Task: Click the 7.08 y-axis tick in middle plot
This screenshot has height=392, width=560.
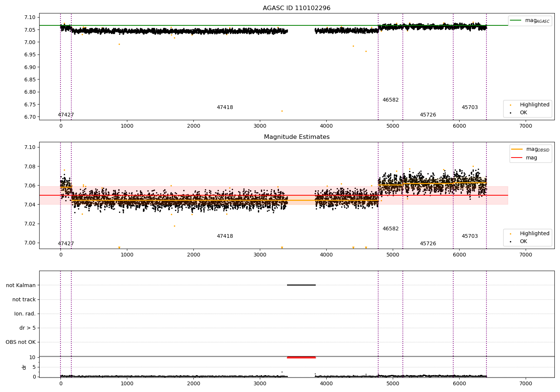Action: [x=30, y=167]
